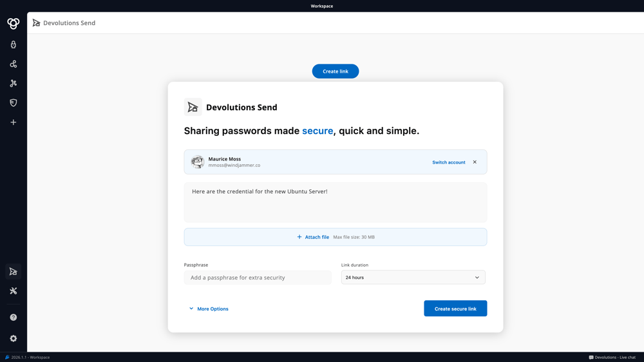Click the plus icon in sidebar

coord(13,122)
